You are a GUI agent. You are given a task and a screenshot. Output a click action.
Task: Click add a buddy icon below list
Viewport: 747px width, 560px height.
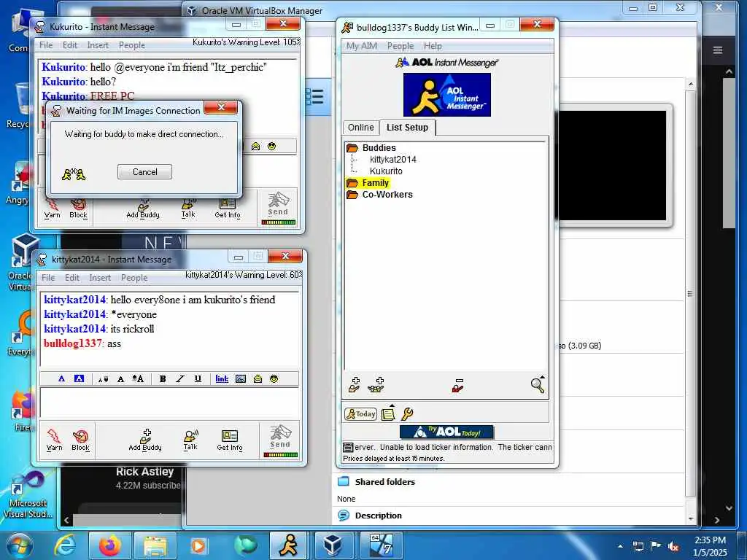pyautogui.click(x=354, y=385)
